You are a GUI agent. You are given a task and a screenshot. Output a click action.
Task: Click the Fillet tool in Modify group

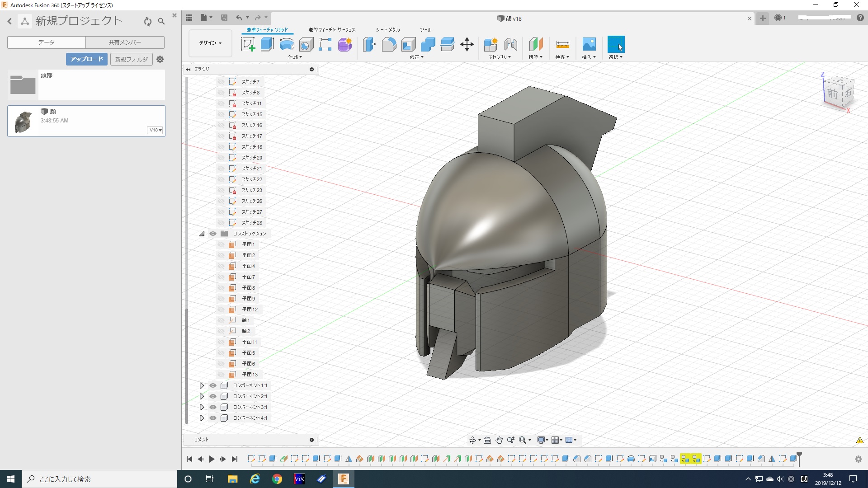[389, 44]
